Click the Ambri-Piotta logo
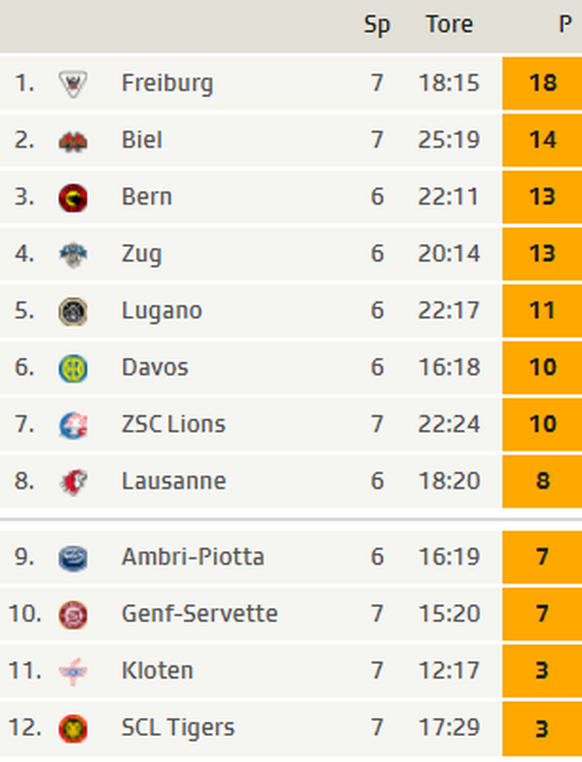The height and width of the screenshot is (762, 582). [73, 558]
